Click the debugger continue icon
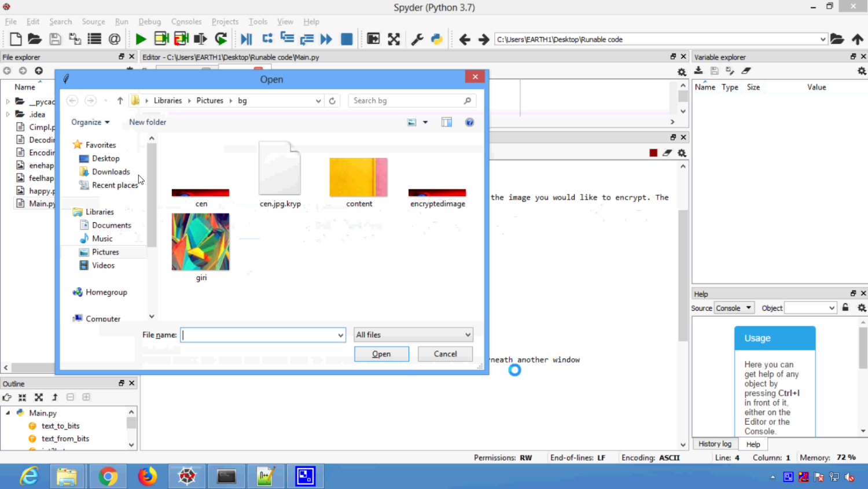 pyautogui.click(x=326, y=39)
